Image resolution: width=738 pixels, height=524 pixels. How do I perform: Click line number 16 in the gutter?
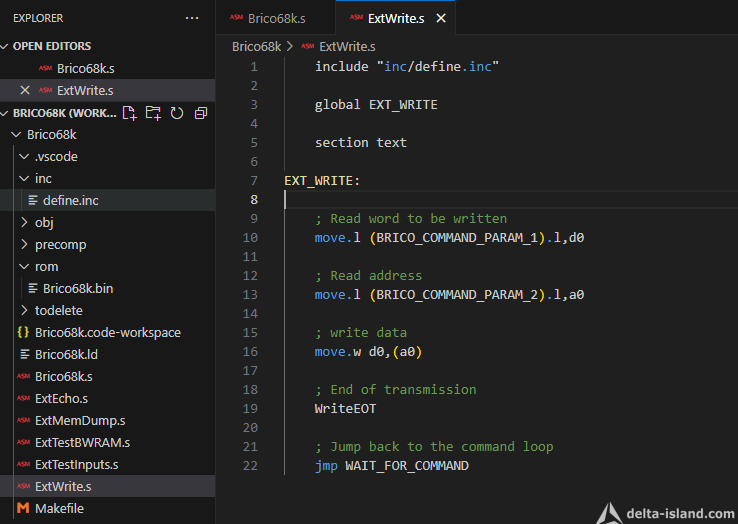coord(250,352)
